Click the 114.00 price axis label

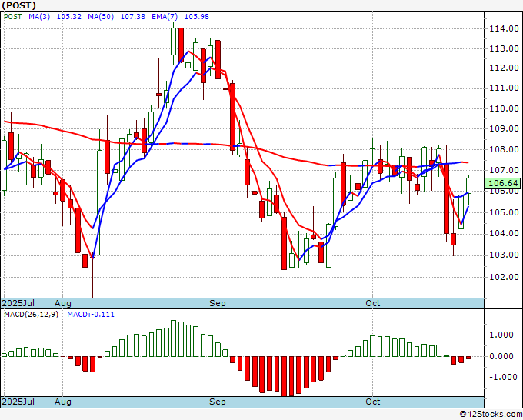point(504,29)
